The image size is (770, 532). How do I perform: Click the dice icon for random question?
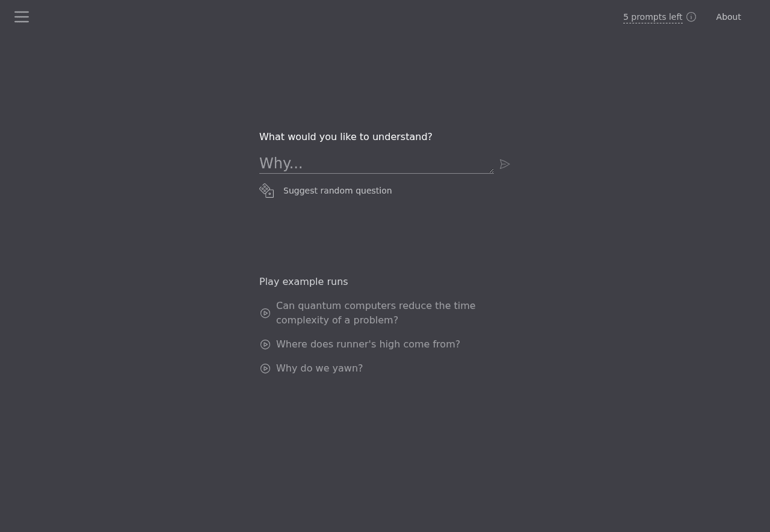(266, 191)
